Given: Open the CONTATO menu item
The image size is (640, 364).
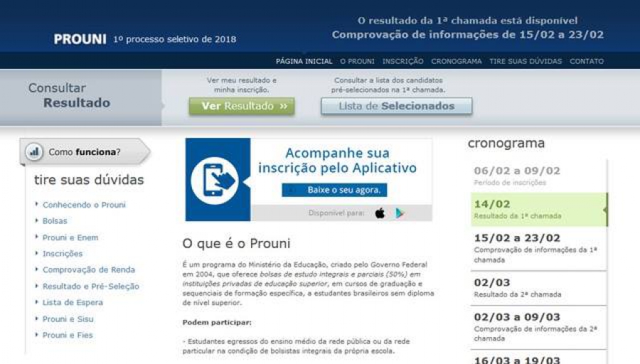Looking at the screenshot, I should [587, 61].
